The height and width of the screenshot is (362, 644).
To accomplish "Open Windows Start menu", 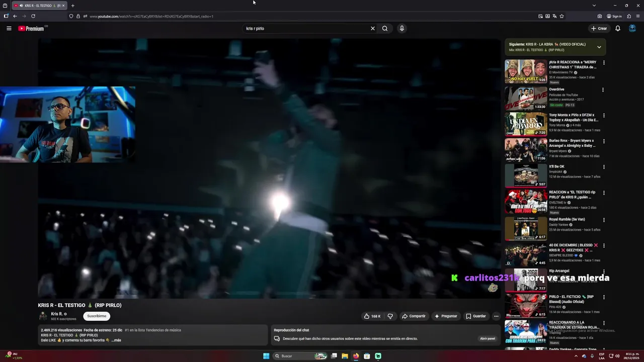I will pos(266,356).
